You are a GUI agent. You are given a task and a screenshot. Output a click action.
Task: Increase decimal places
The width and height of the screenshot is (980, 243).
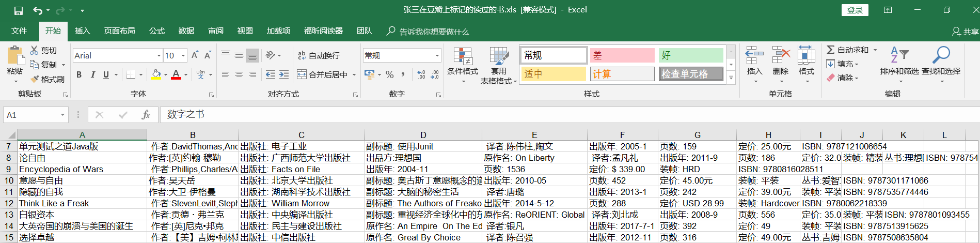pyautogui.click(x=421, y=74)
